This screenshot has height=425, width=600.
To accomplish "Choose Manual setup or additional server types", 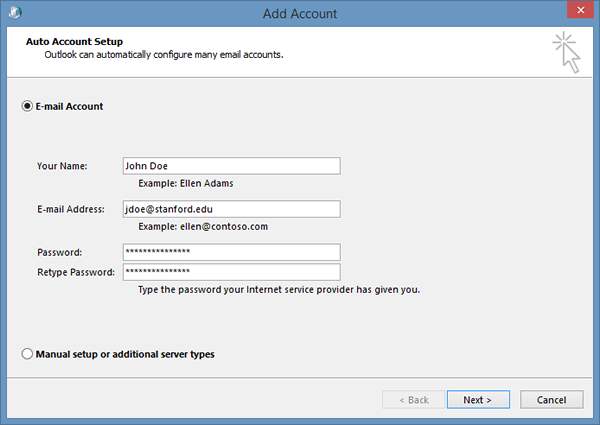I will coord(27,354).
